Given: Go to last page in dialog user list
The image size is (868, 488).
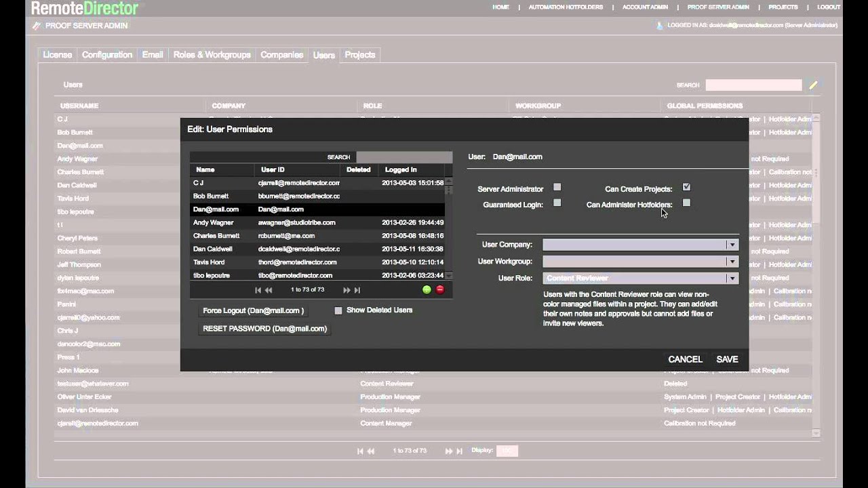Looking at the screenshot, I should tap(357, 290).
